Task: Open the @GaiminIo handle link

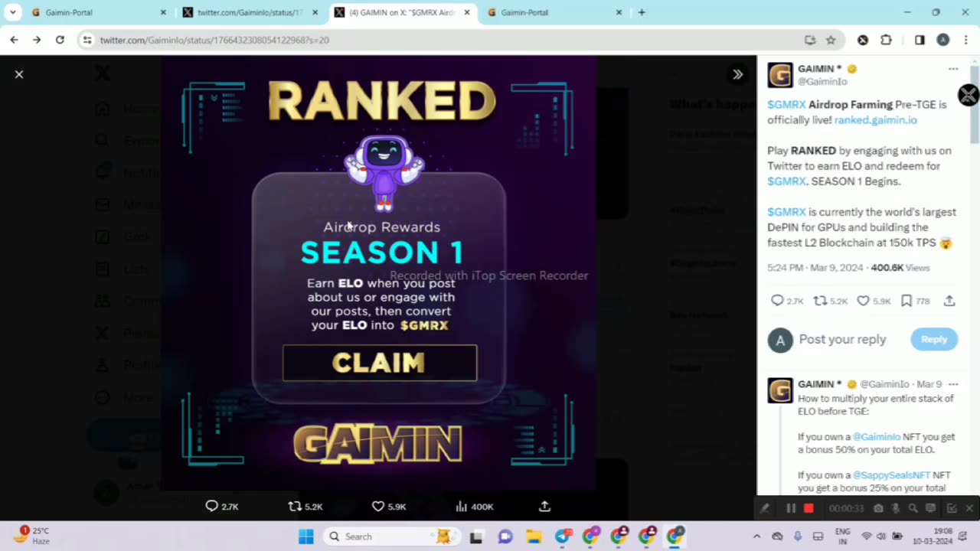Action: point(822,81)
